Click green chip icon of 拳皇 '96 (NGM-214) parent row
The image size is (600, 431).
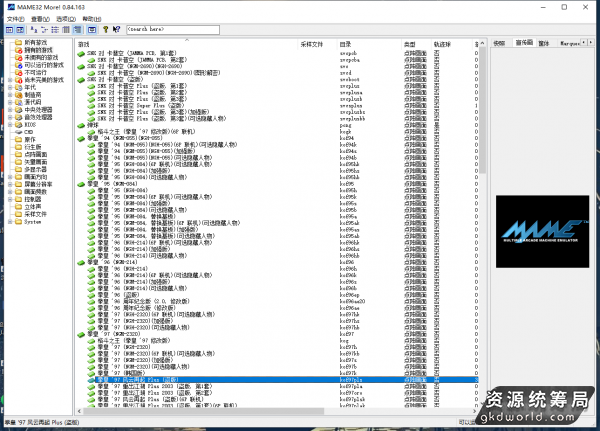click(81, 263)
